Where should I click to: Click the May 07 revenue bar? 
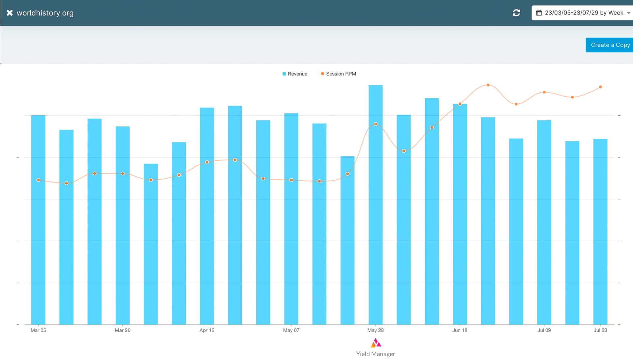pyautogui.click(x=291, y=219)
